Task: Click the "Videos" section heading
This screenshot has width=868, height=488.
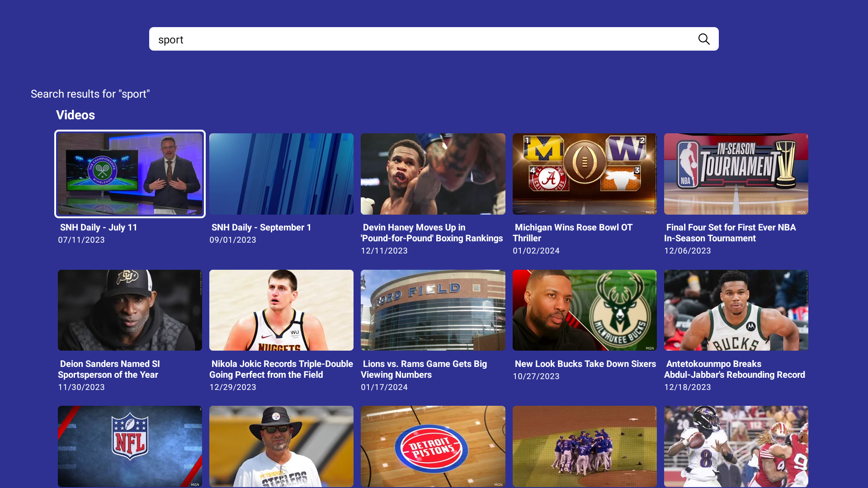Action: pyautogui.click(x=75, y=115)
